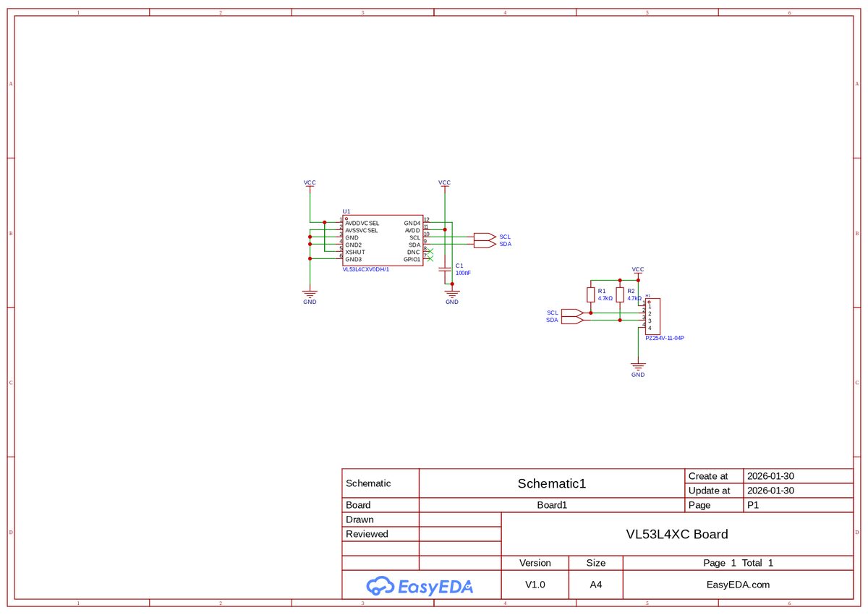Click the XSHUT pin label
The width and height of the screenshot is (868, 615).
coord(355,252)
